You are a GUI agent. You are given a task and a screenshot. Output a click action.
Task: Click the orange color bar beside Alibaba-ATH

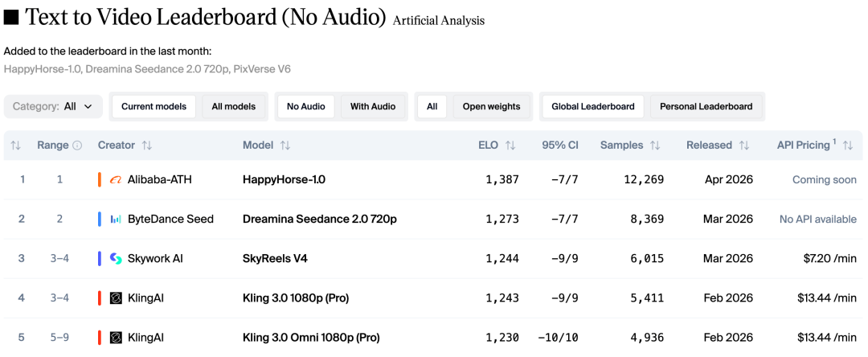point(100,179)
